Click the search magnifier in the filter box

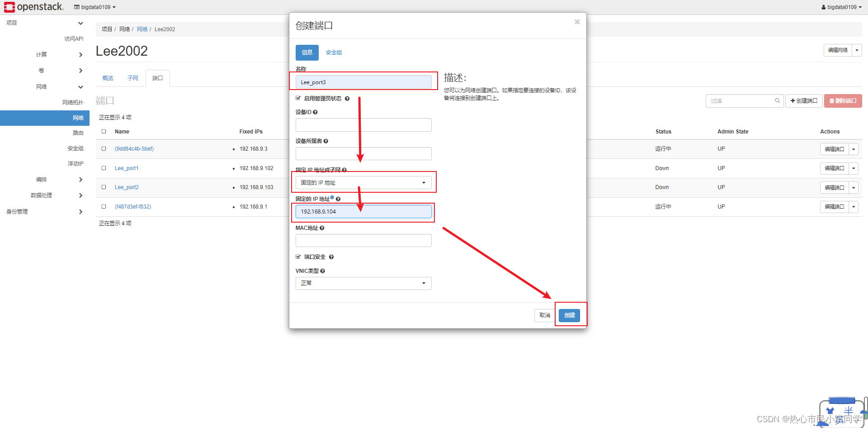777,101
